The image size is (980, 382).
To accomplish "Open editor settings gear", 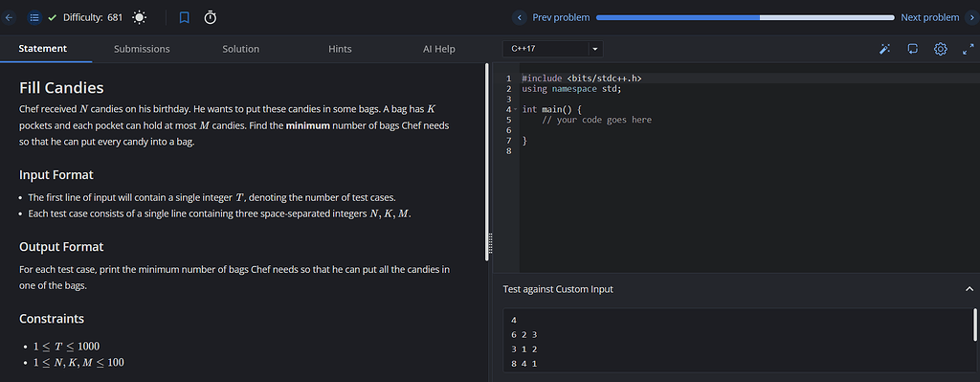I will 940,49.
